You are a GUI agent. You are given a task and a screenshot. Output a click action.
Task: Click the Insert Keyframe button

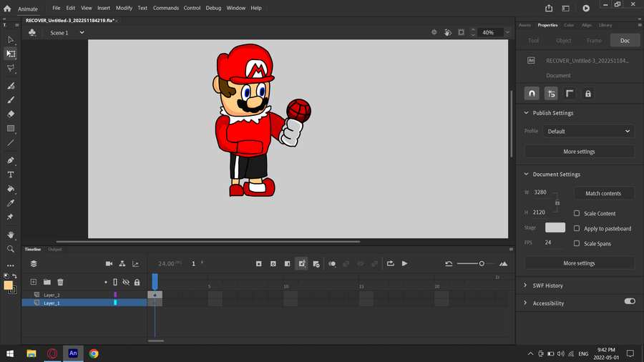259,263
